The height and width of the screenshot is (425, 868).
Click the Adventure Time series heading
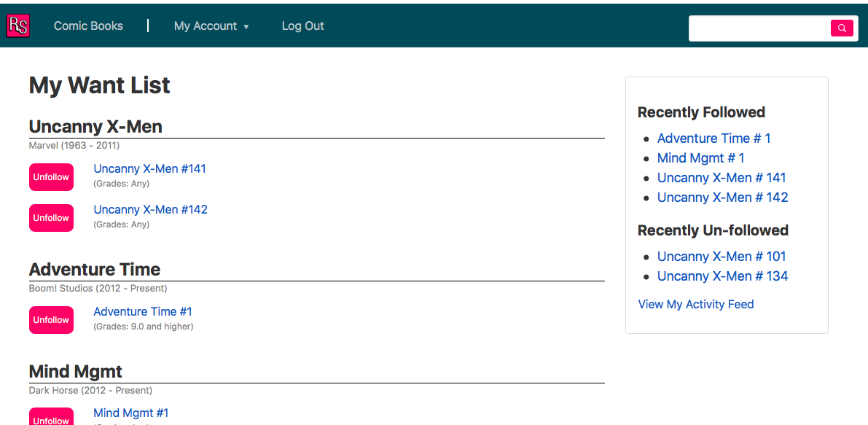coord(95,270)
